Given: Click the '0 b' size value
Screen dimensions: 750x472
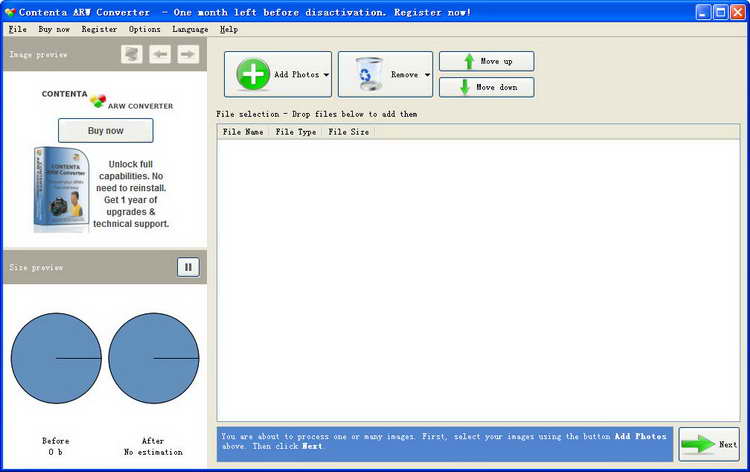Looking at the screenshot, I should click(55, 452).
